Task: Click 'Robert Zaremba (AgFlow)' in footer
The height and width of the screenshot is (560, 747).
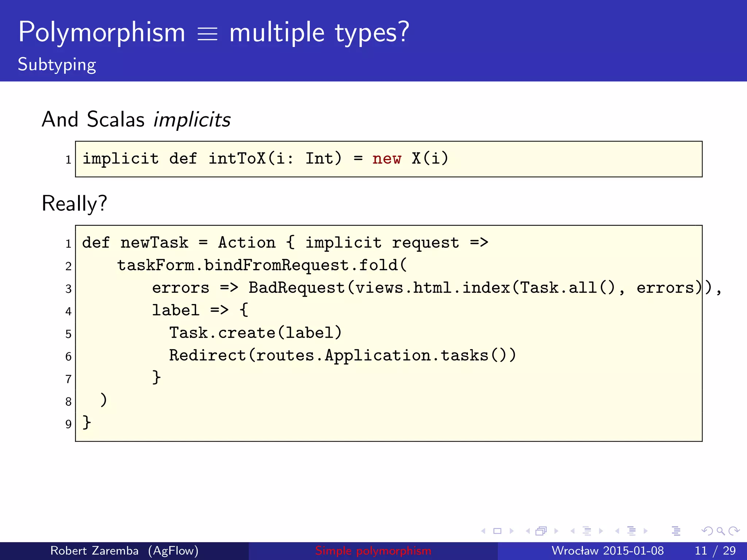Action: pos(124,551)
